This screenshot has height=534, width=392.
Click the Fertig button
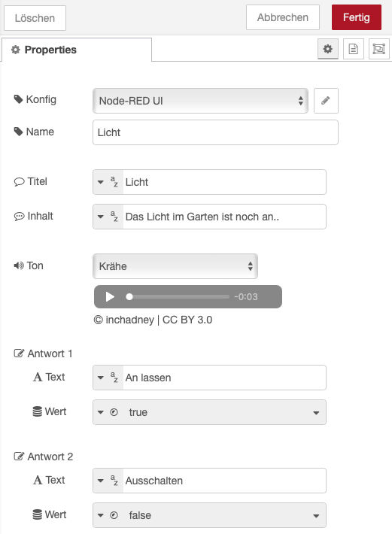point(356,17)
